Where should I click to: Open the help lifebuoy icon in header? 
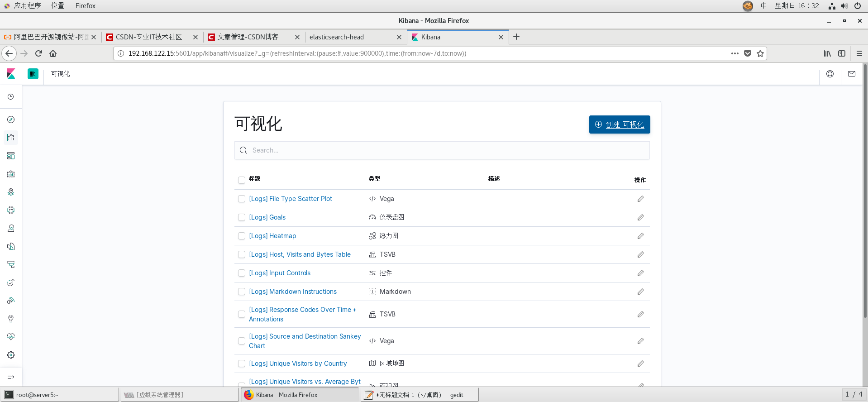pyautogui.click(x=830, y=74)
